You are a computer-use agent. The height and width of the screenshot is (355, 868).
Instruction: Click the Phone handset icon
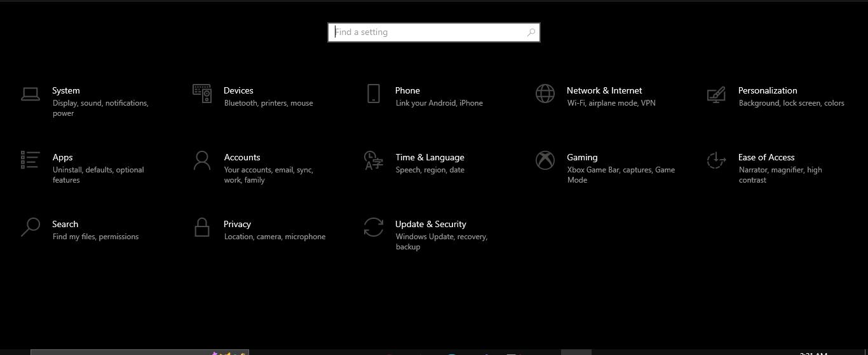(x=374, y=94)
